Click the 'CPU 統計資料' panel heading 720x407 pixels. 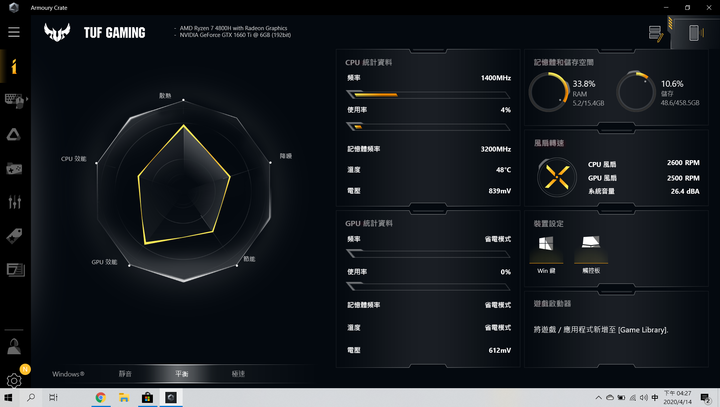point(369,62)
